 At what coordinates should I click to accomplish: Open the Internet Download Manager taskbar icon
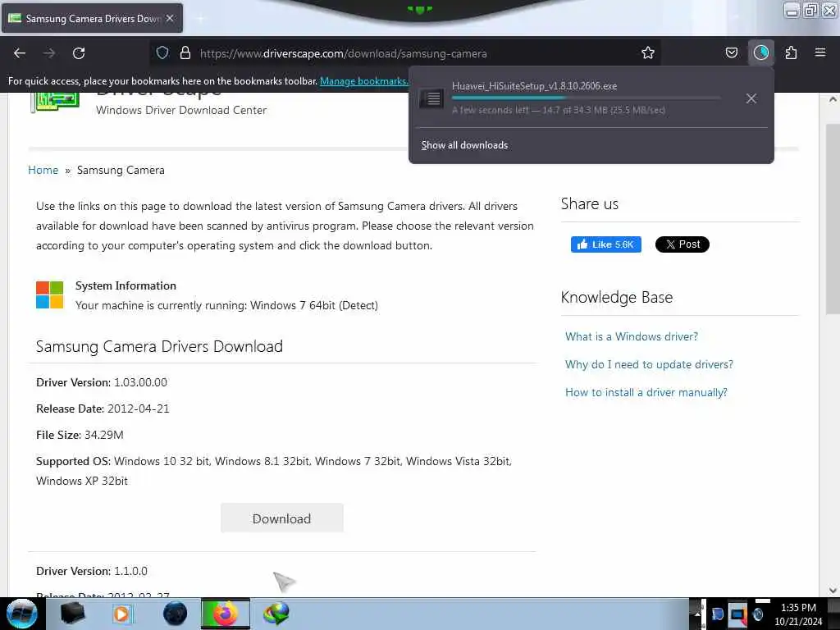(x=276, y=614)
